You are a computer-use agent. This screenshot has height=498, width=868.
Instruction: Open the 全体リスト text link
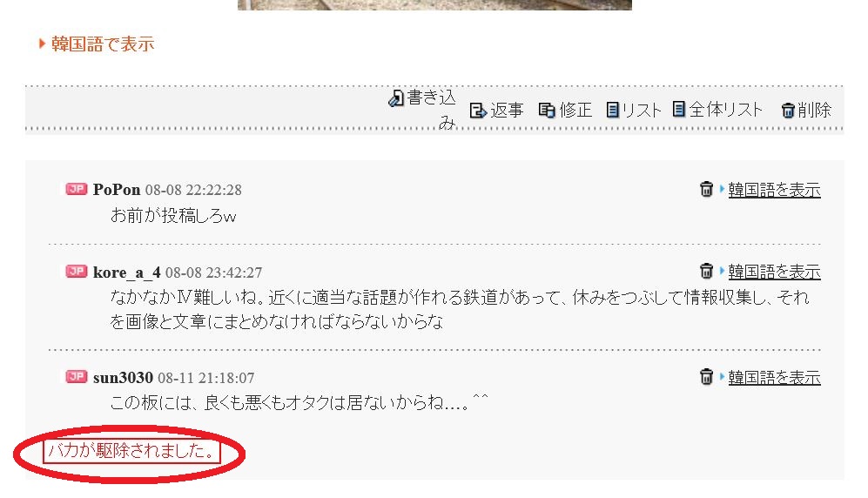click(725, 110)
